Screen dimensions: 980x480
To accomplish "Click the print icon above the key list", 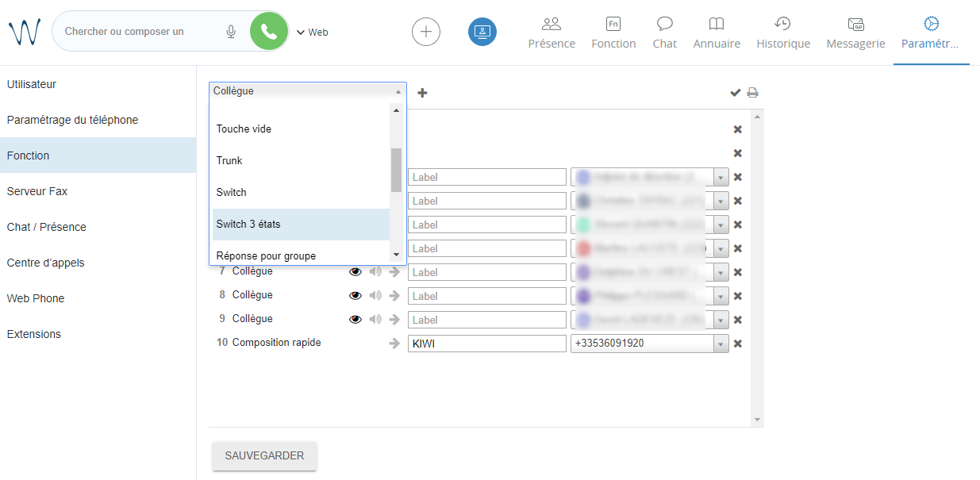I will (752, 93).
